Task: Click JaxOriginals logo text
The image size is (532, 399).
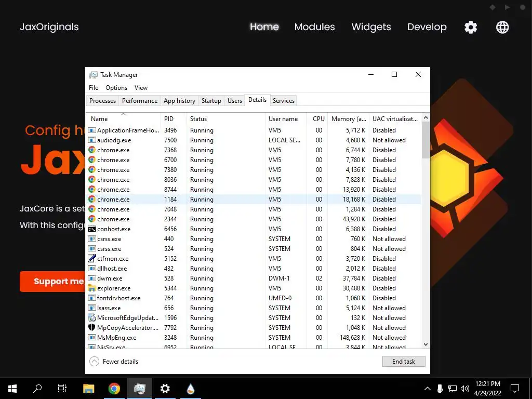Action: [x=49, y=27]
